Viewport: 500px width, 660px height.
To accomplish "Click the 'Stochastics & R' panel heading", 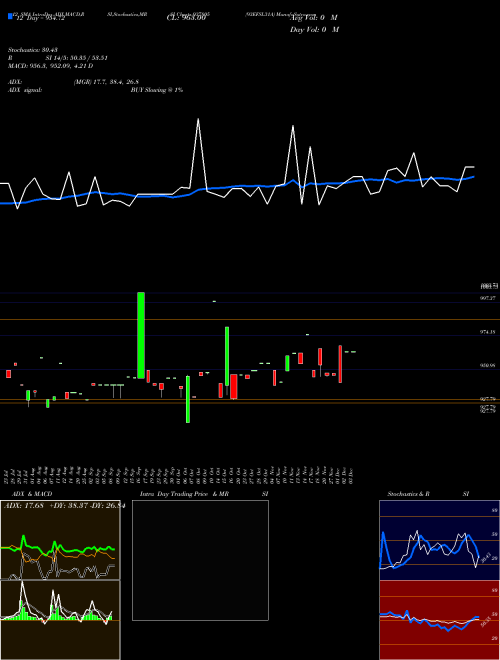I will [408, 494].
